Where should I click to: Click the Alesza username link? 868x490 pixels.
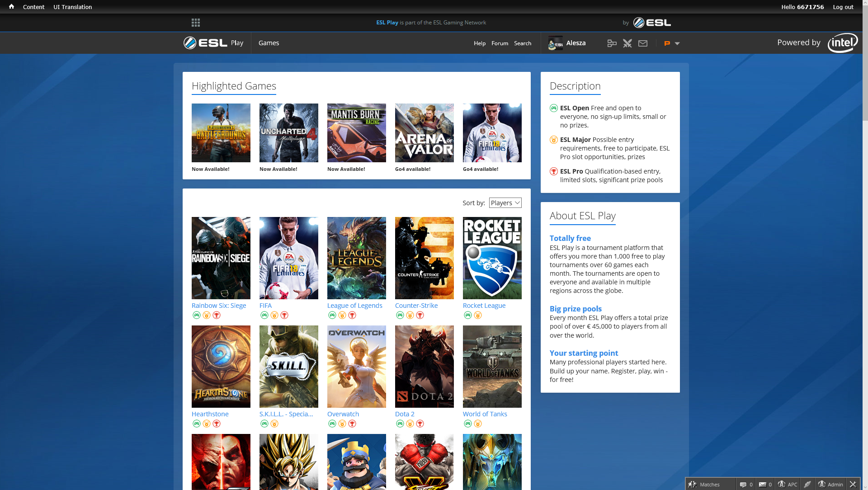[576, 43]
